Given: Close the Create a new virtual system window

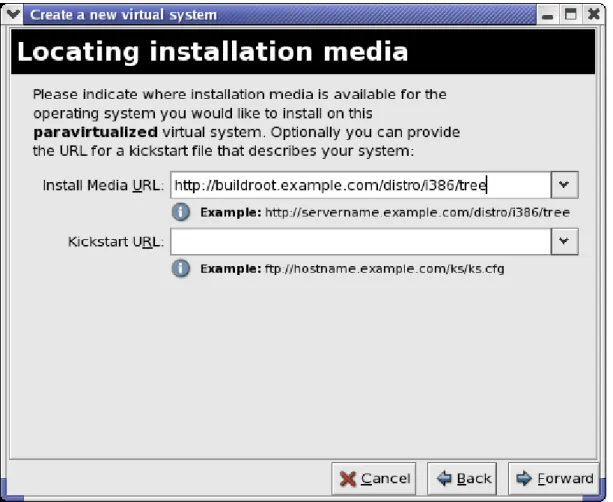Looking at the screenshot, I should (x=594, y=15).
